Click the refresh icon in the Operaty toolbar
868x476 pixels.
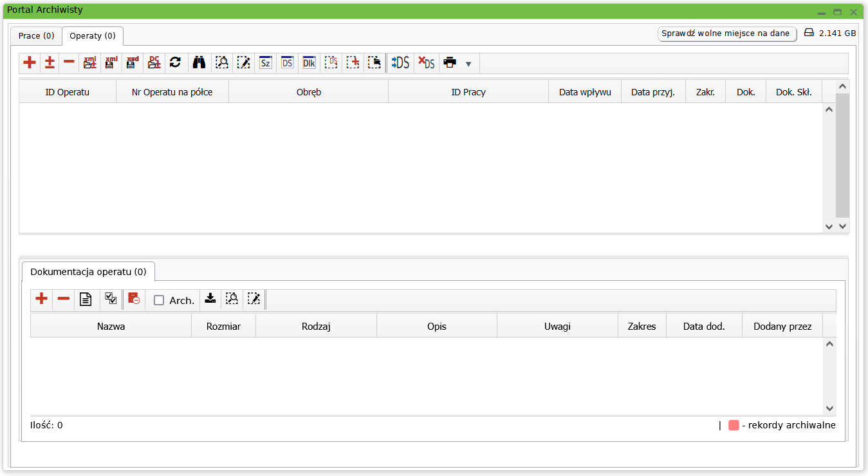click(x=175, y=62)
